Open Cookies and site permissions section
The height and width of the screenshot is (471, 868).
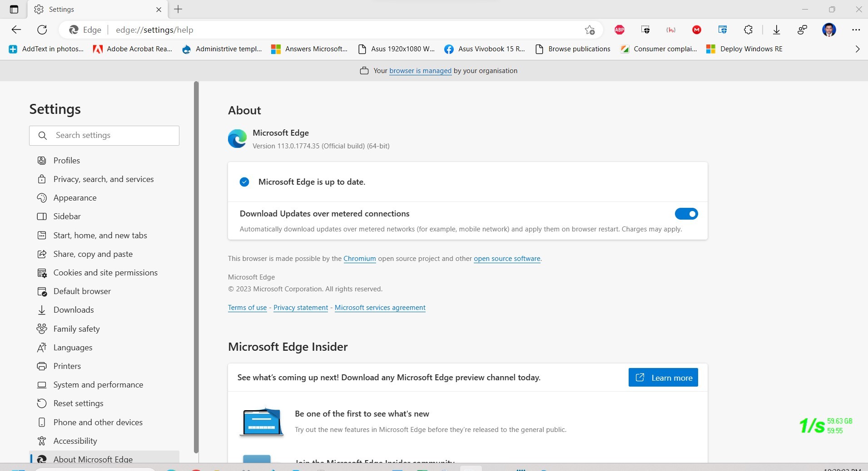pyautogui.click(x=104, y=273)
